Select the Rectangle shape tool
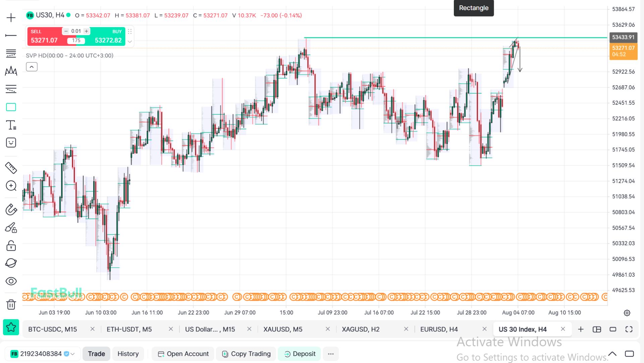The image size is (644, 363). point(11,107)
